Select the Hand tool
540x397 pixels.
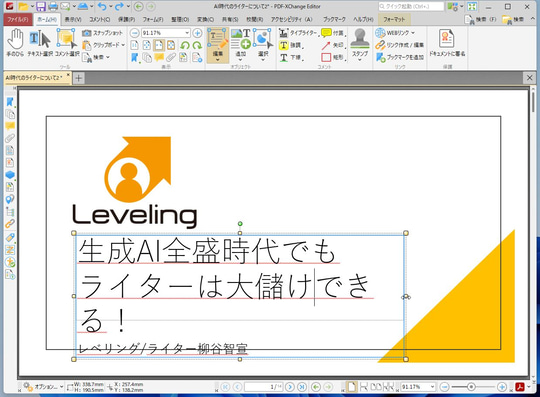(x=15, y=43)
